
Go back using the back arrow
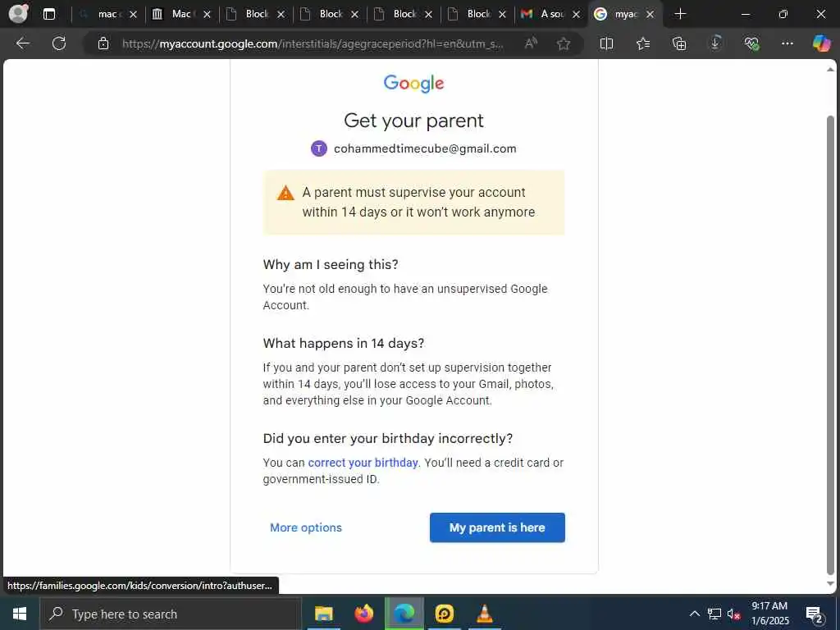tap(22, 43)
